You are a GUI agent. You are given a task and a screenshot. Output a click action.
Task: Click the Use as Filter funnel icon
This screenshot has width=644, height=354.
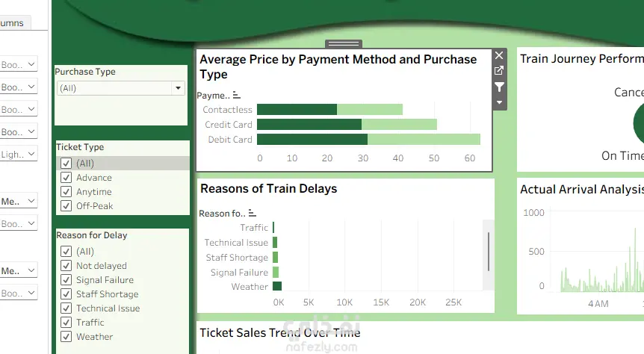point(499,87)
